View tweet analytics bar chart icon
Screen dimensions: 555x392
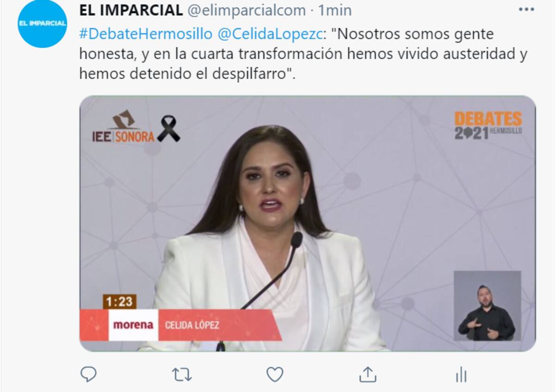pyautogui.click(x=461, y=374)
